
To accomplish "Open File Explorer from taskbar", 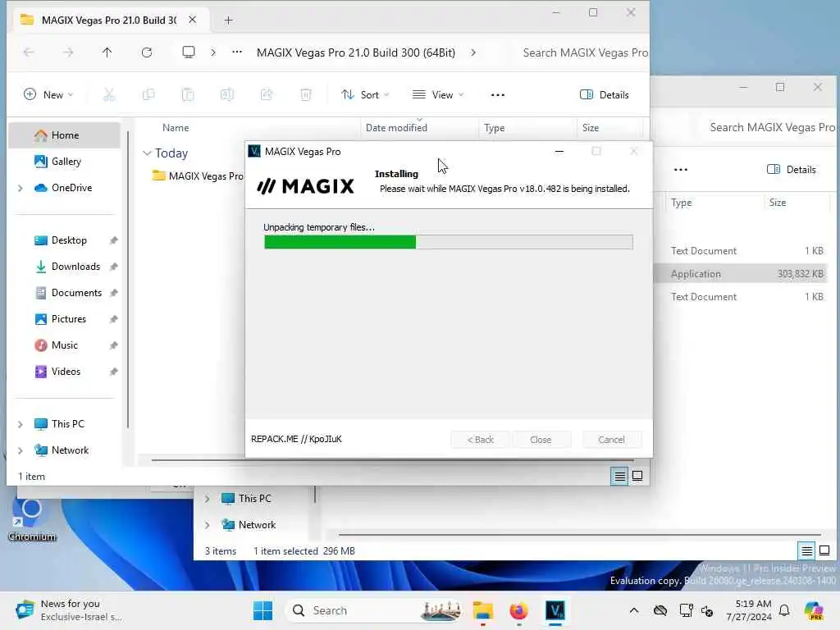I will click(482, 610).
